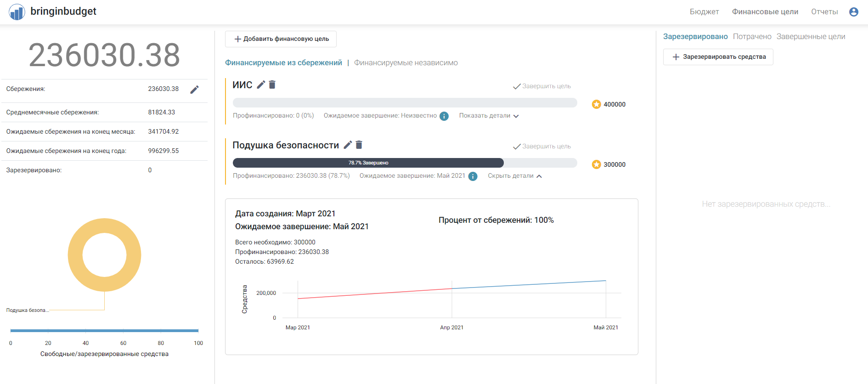Viewport: 868px width, 384px height.
Task: Open info icon beside Неизвестно completion
Action: pos(444,116)
